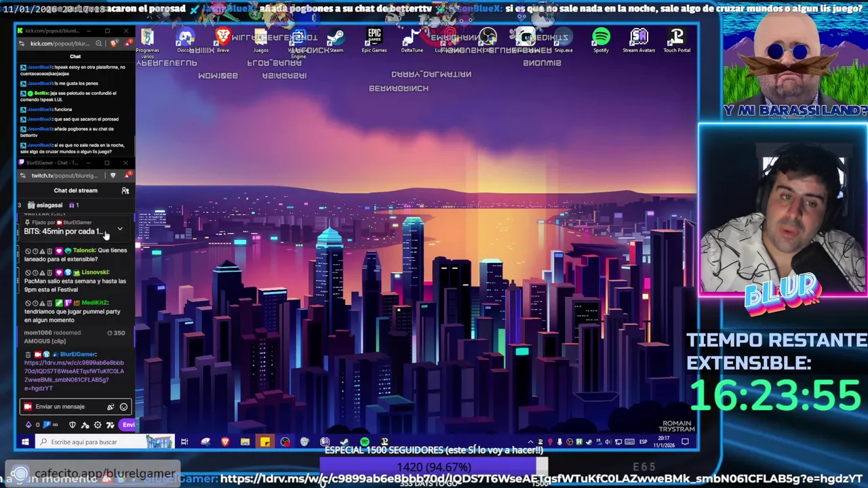Open Brave from the taskbar
This screenshot has width=868, height=488.
coord(225,442)
